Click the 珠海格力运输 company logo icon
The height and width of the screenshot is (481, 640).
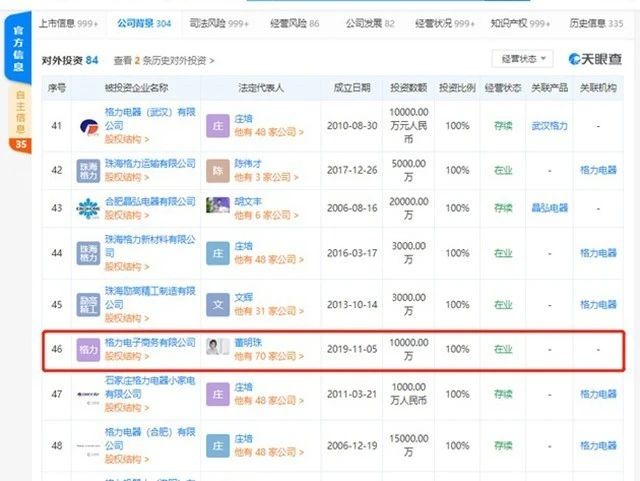point(88,171)
